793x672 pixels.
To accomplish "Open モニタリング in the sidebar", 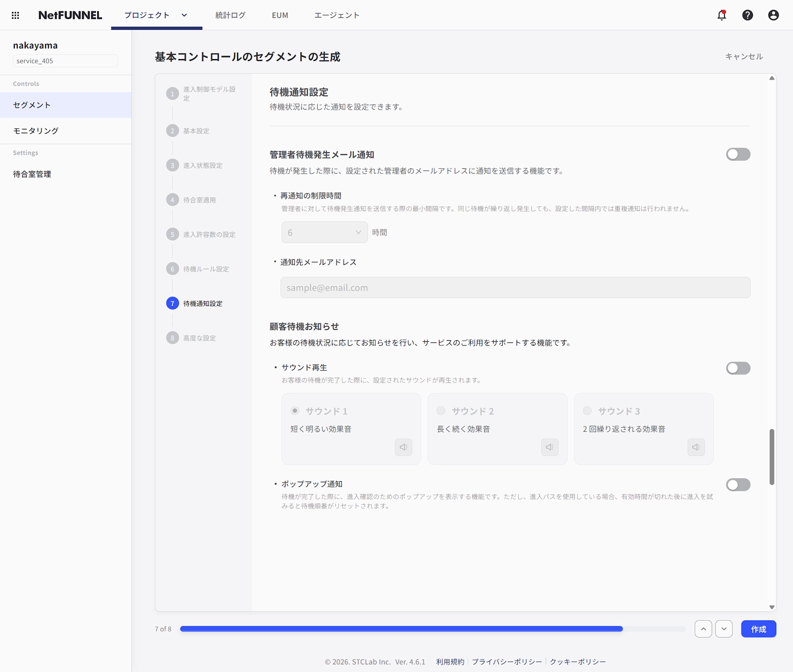I will tap(36, 131).
